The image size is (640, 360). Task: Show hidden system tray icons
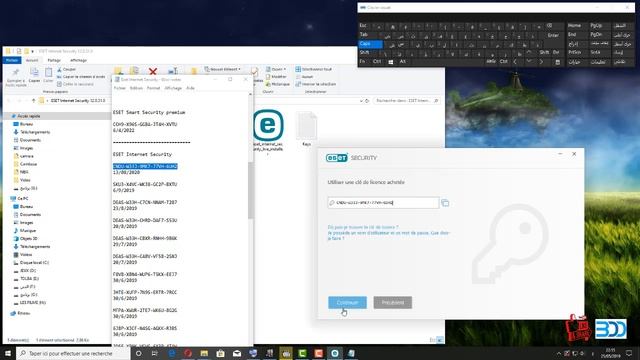click(559, 353)
